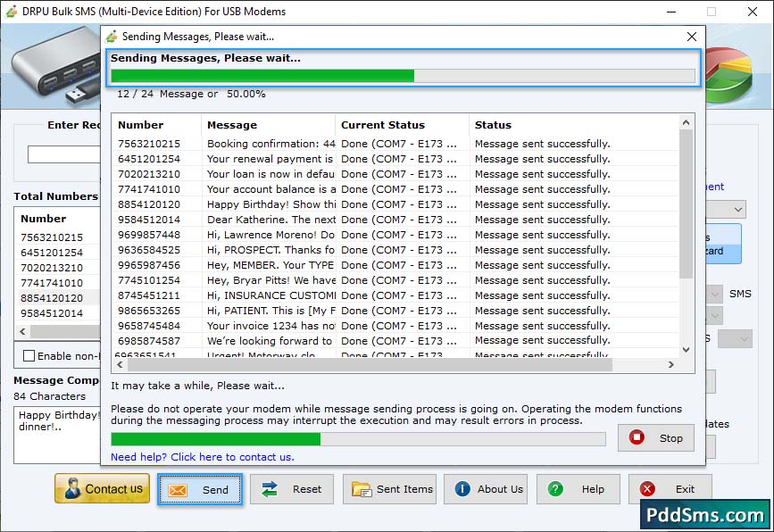
Task: Click the folder icon on Sent Items
Action: click(362, 489)
